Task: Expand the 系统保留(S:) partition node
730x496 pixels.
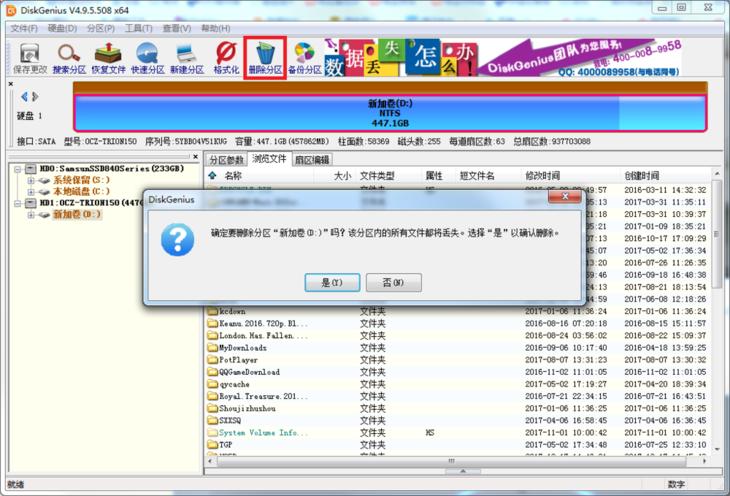Action: pos(31,180)
